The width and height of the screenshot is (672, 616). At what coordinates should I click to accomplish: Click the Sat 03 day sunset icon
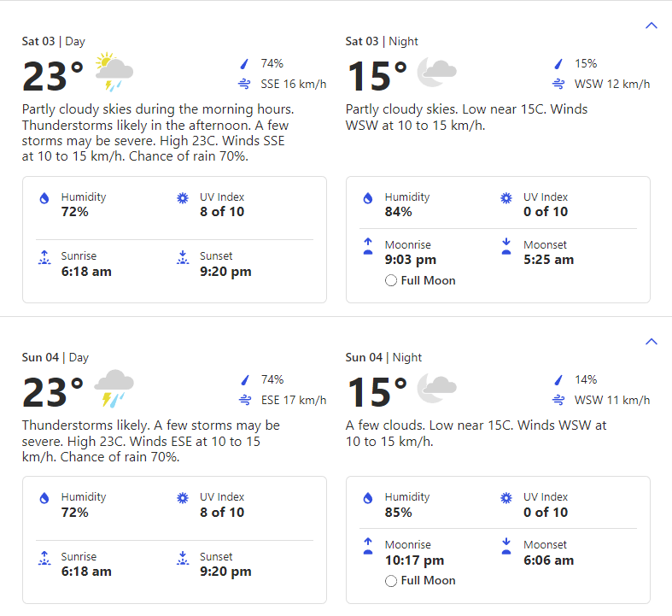click(x=183, y=257)
